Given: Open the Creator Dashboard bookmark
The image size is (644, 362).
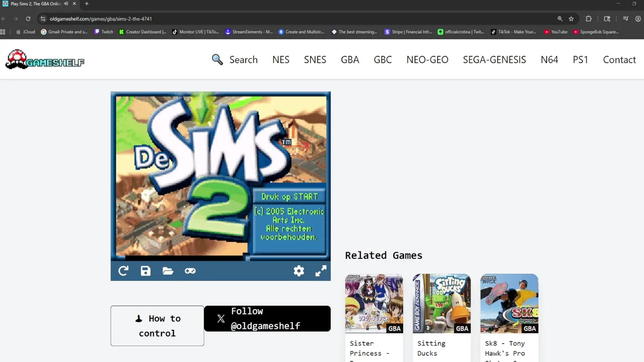Looking at the screenshot, I should (143, 32).
